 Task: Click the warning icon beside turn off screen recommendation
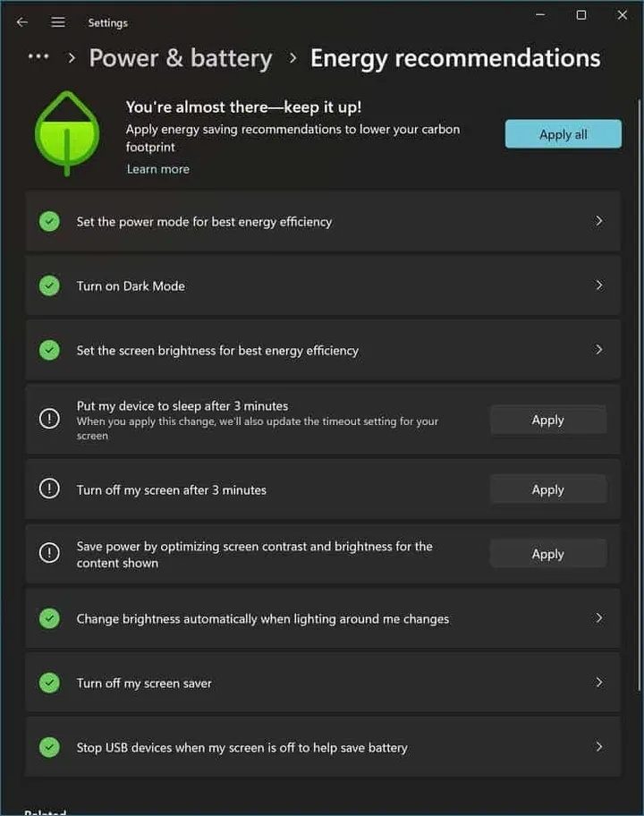49,489
